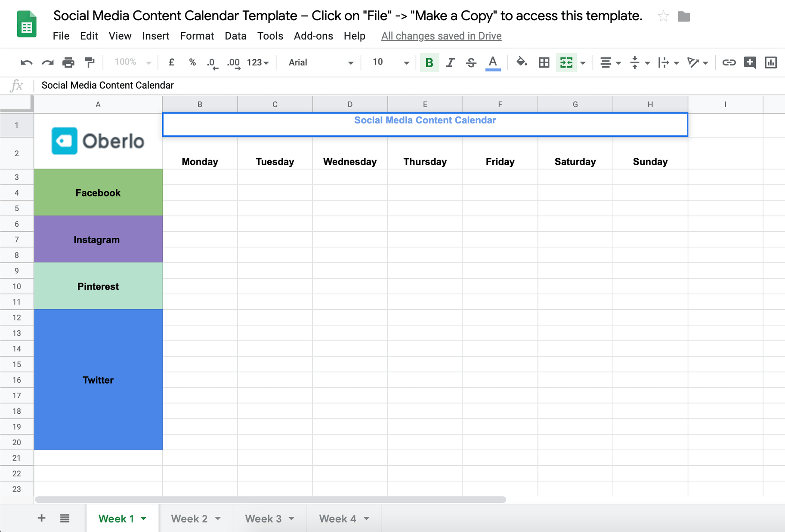Select column B header
Image resolution: width=785 pixels, height=532 pixels.
(200, 105)
